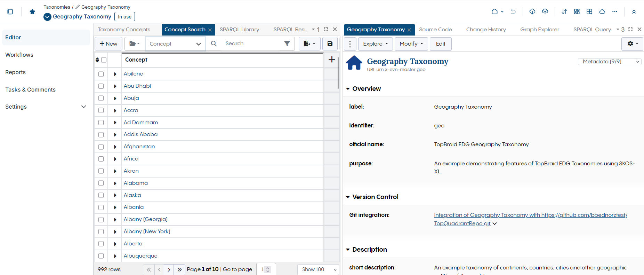Open the Git integration repository link

click(531, 219)
